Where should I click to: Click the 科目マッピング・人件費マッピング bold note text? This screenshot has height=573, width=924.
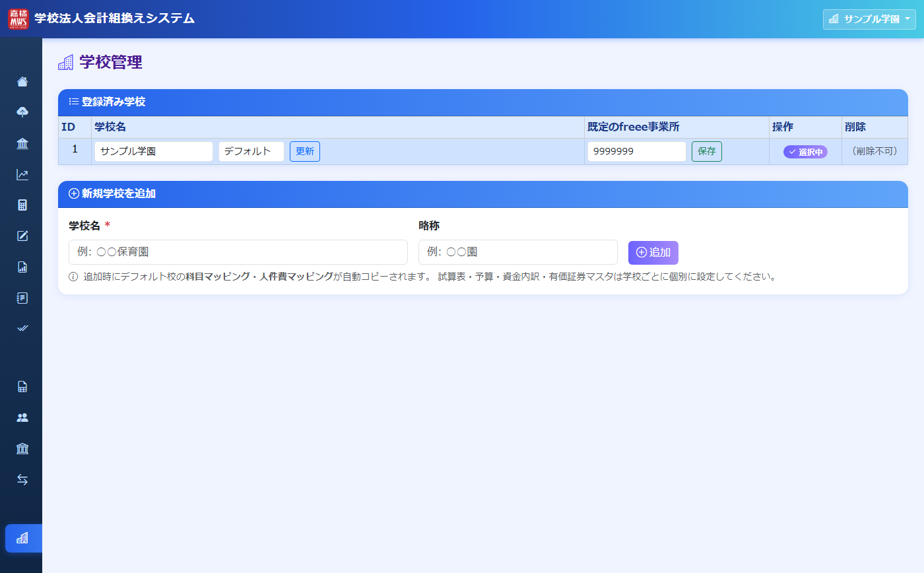click(x=259, y=277)
